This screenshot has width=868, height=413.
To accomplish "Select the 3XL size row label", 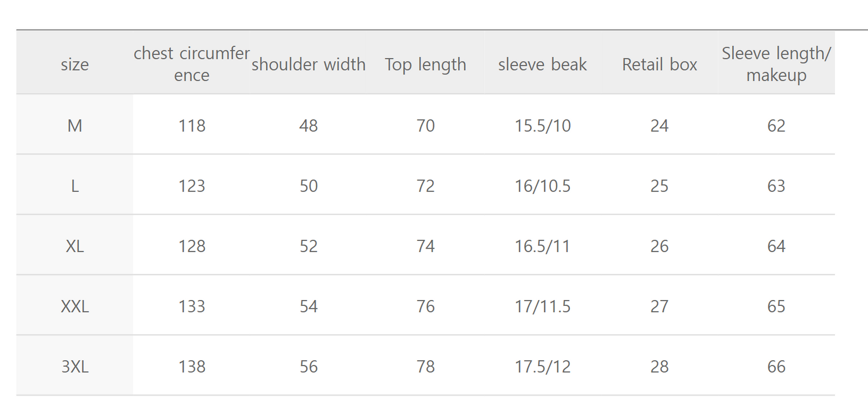I will 75,367.
